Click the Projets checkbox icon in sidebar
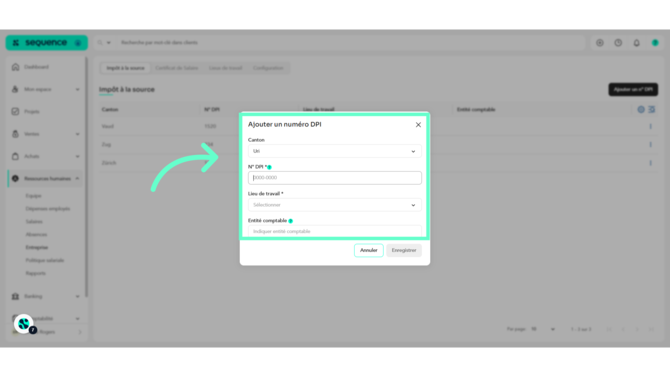The image size is (670, 377). pyautogui.click(x=15, y=112)
